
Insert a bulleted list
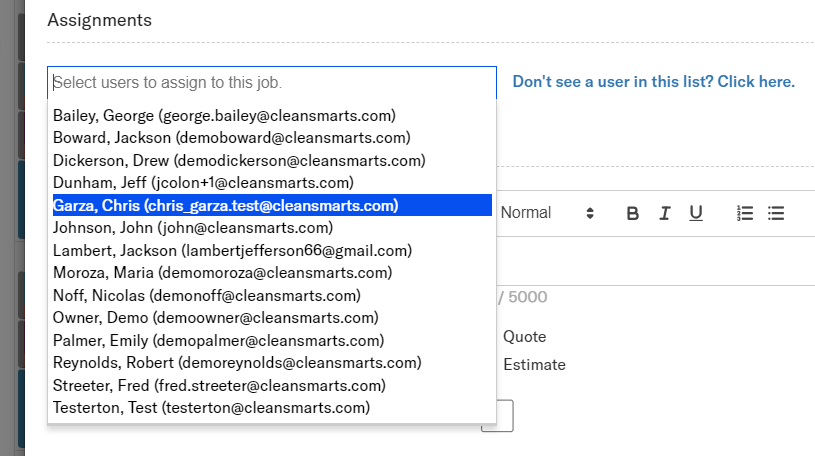pyautogui.click(x=776, y=213)
